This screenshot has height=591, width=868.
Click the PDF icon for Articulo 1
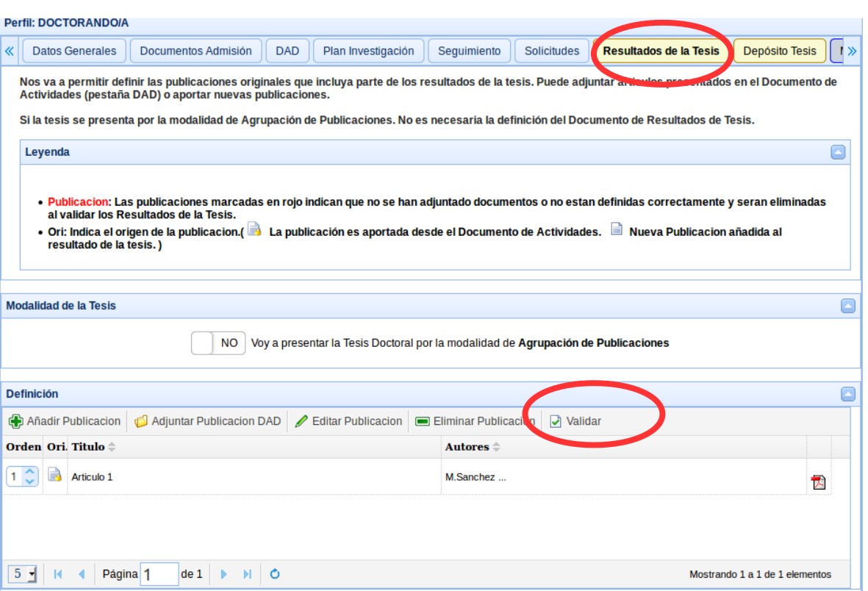[x=818, y=482]
